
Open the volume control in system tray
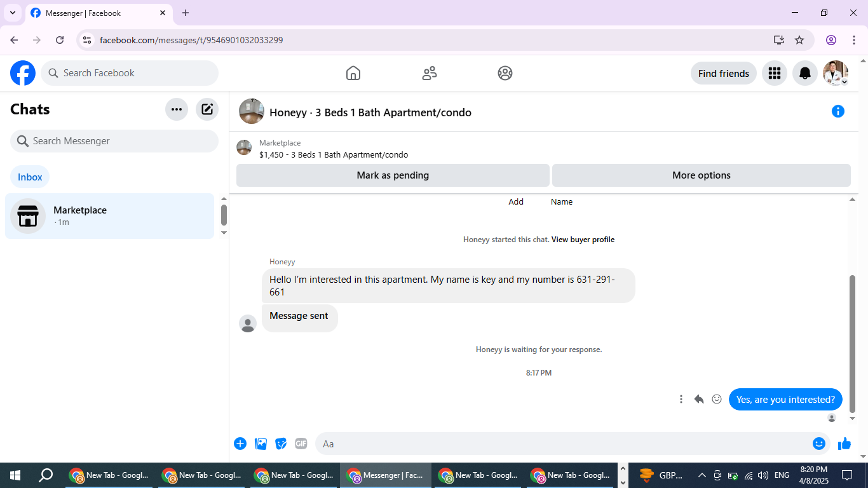pyautogui.click(x=763, y=475)
